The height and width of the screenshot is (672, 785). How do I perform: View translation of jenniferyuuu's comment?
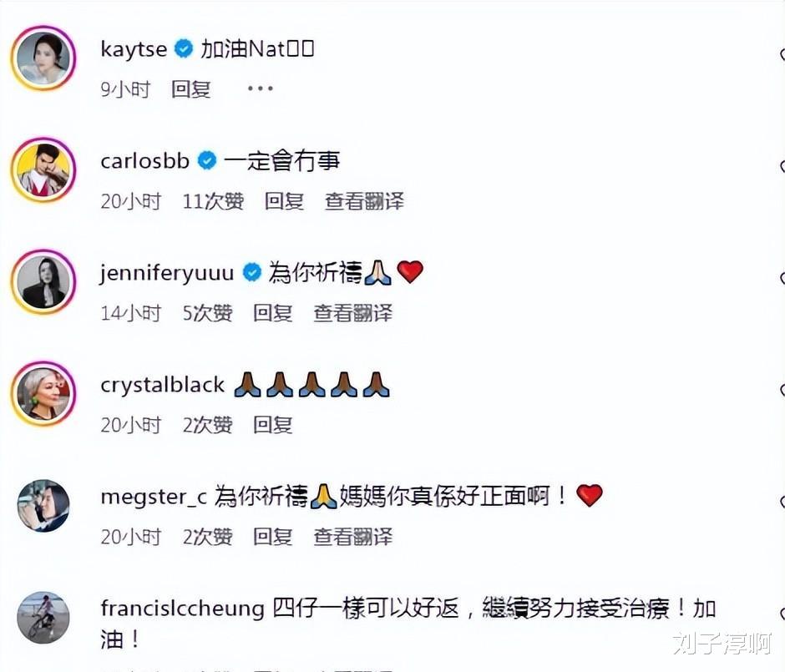coord(353,313)
